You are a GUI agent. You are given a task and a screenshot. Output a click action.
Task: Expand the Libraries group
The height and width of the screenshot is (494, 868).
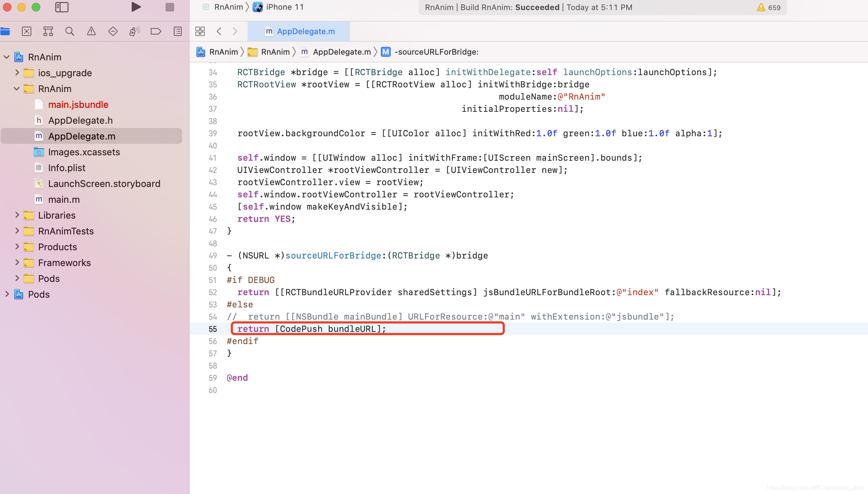17,215
